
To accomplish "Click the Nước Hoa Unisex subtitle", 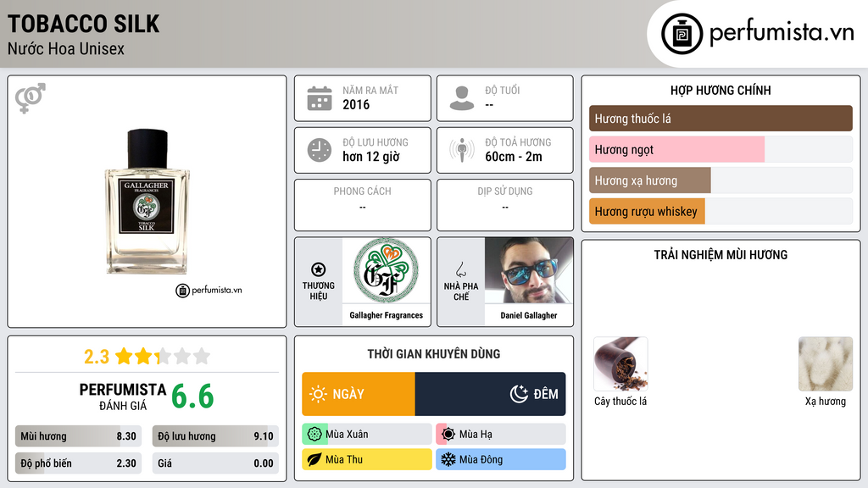I will [x=66, y=49].
